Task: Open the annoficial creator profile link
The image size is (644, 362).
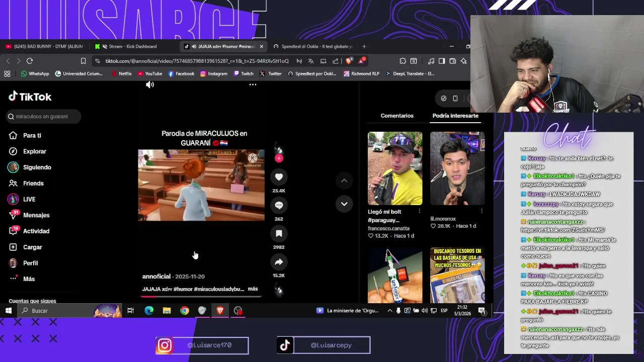Action: [156, 277]
